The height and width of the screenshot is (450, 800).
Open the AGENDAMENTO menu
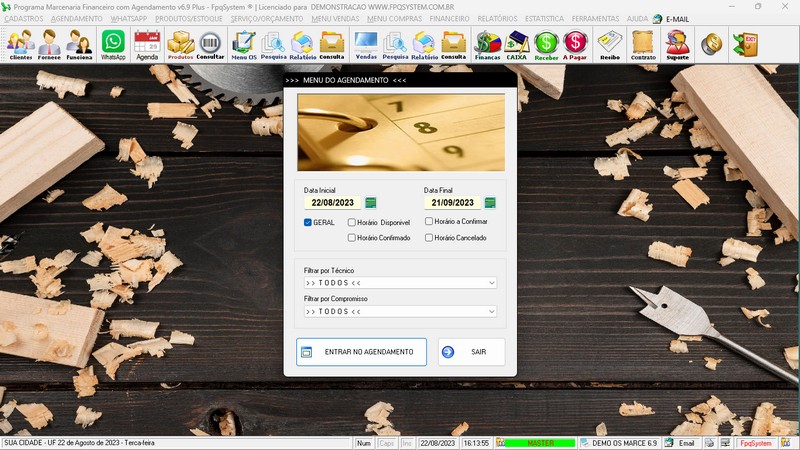pyautogui.click(x=77, y=19)
